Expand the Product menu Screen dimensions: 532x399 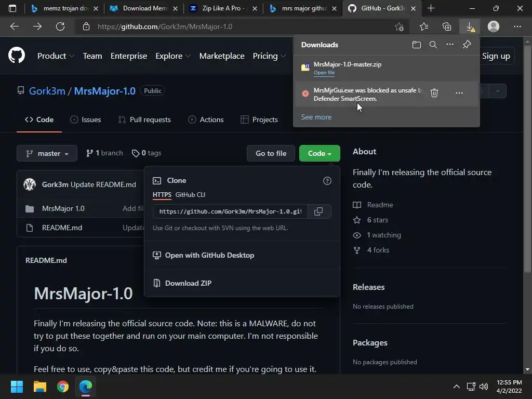coord(55,56)
